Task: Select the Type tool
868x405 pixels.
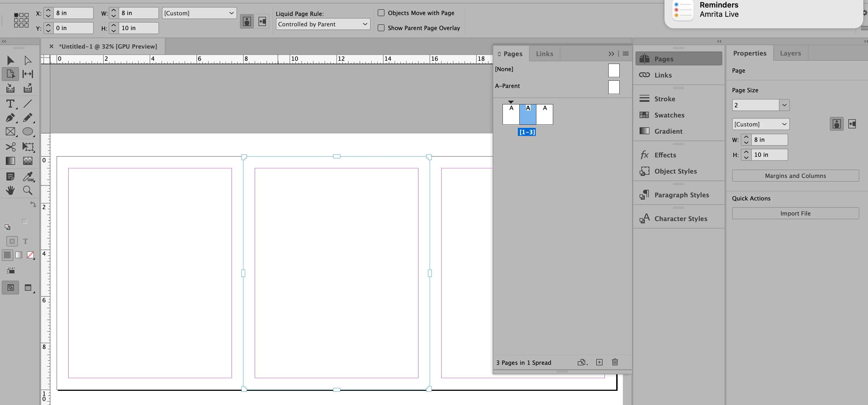Action: click(10, 104)
